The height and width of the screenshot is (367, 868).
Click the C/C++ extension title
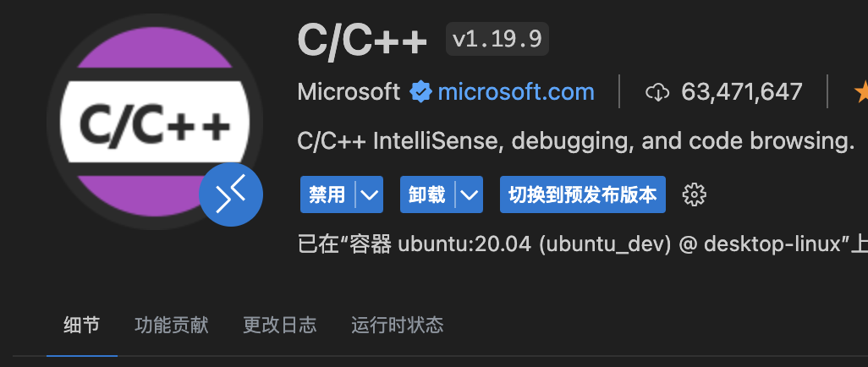coord(363,40)
